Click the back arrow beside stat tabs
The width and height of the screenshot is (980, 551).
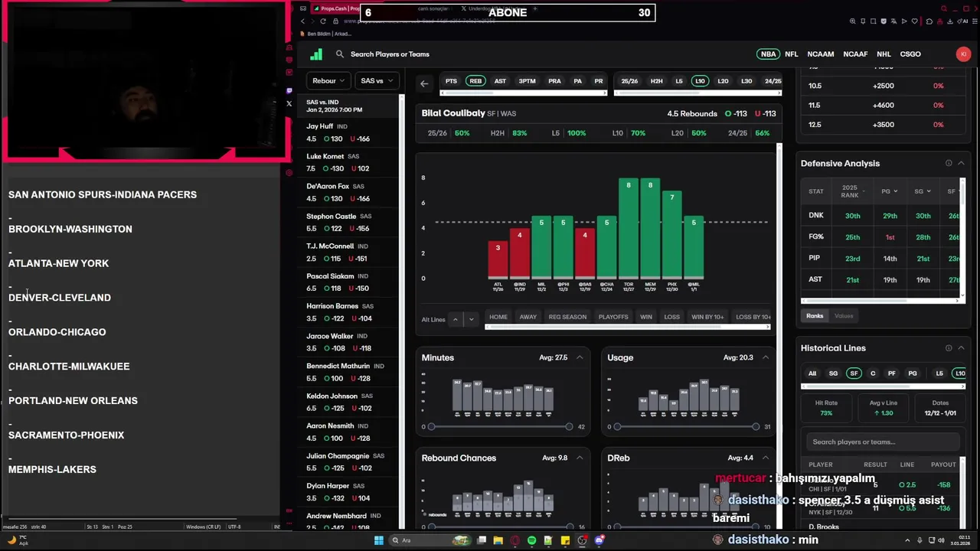tap(424, 83)
